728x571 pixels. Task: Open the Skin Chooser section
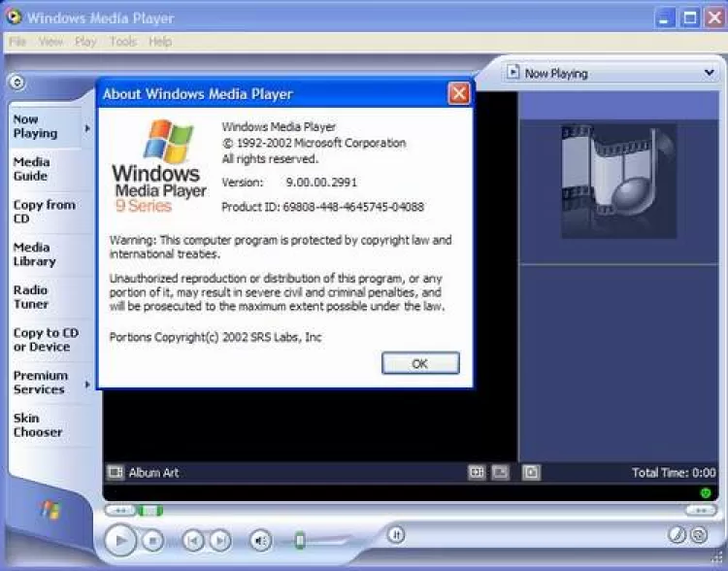tap(37, 425)
